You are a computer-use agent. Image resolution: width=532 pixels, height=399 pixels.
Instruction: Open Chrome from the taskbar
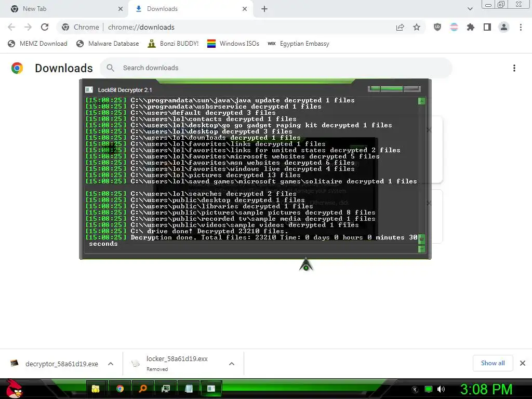[x=120, y=389]
